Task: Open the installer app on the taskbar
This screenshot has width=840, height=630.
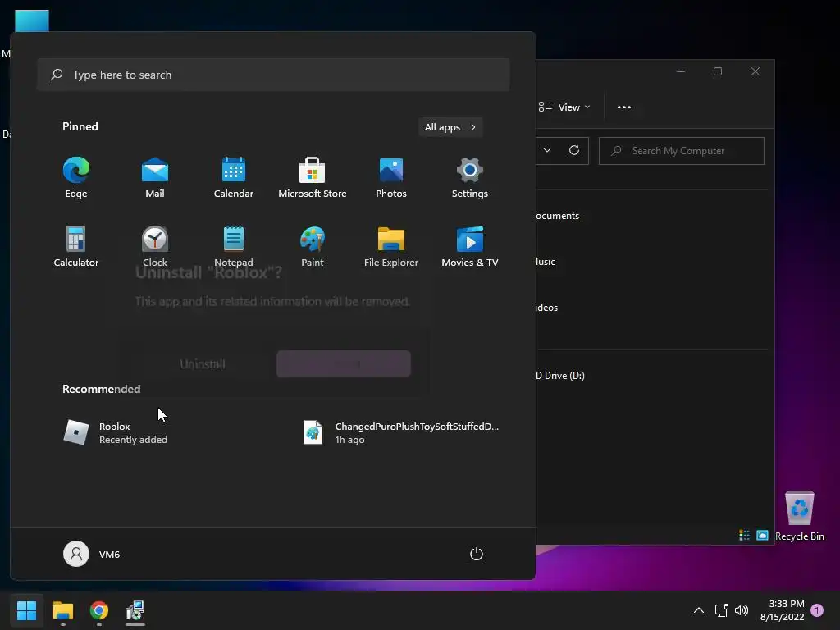Action: coord(135,610)
